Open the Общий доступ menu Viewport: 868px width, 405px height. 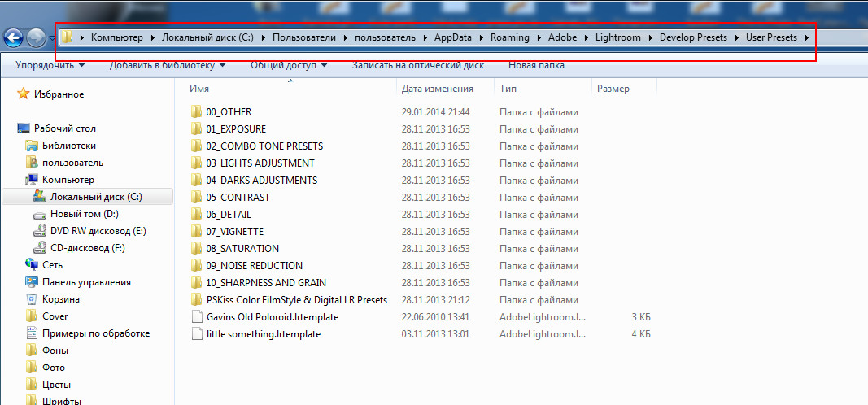[289, 65]
